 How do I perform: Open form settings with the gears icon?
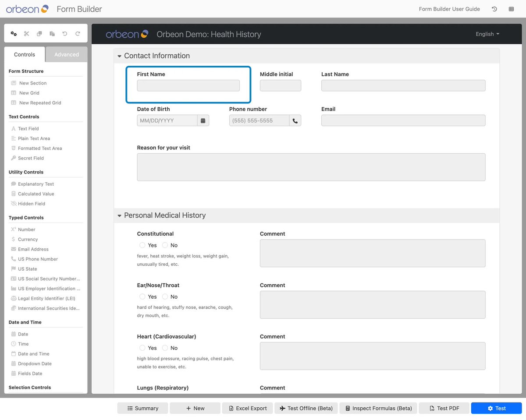coord(14,34)
